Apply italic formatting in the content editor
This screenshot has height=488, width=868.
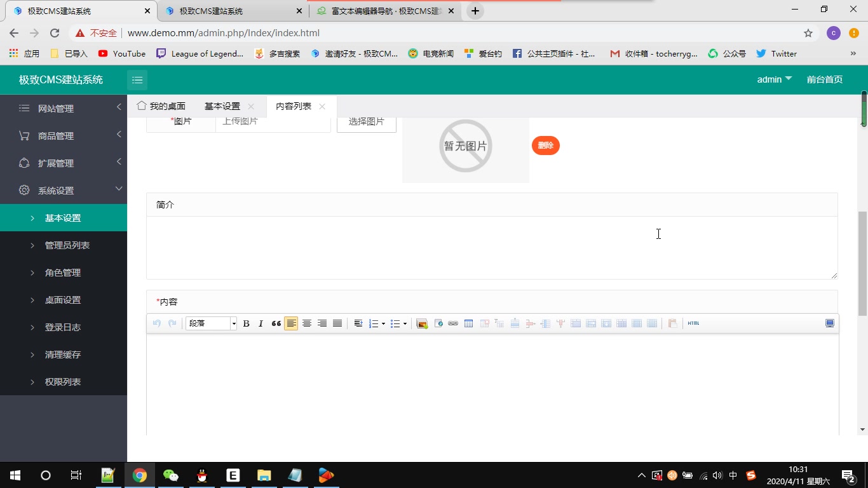click(261, 323)
